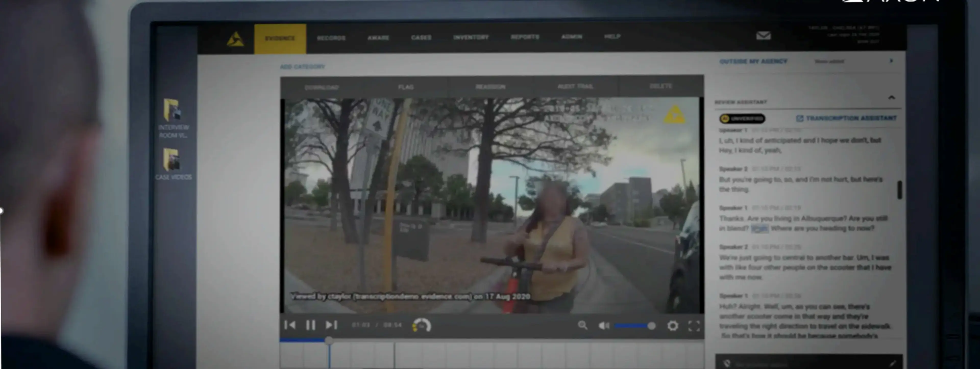Skip to next video frame marker
The width and height of the screenshot is (980, 369).
tap(331, 325)
